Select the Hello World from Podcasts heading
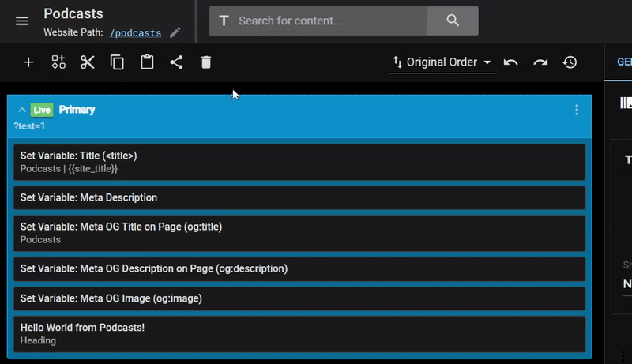 click(x=299, y=333)
